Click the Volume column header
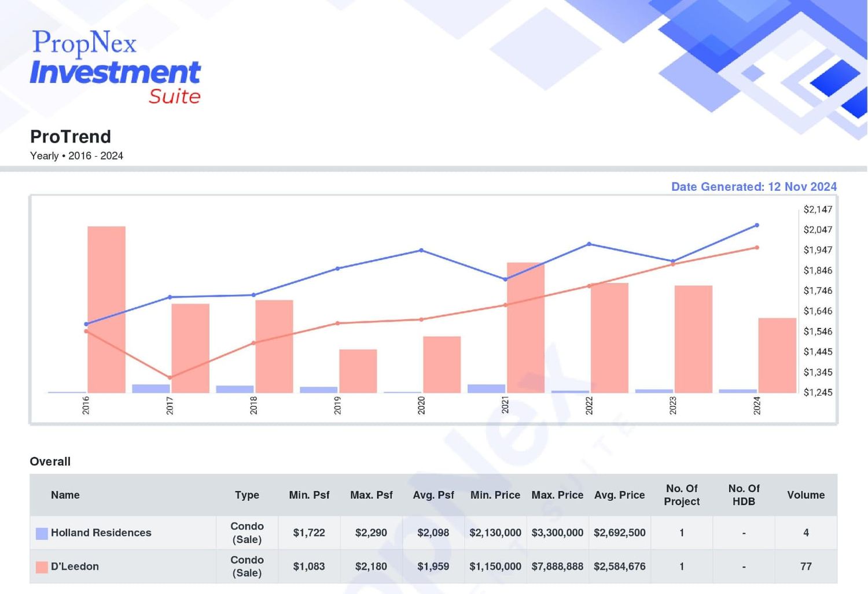 [x=806, y=495]
